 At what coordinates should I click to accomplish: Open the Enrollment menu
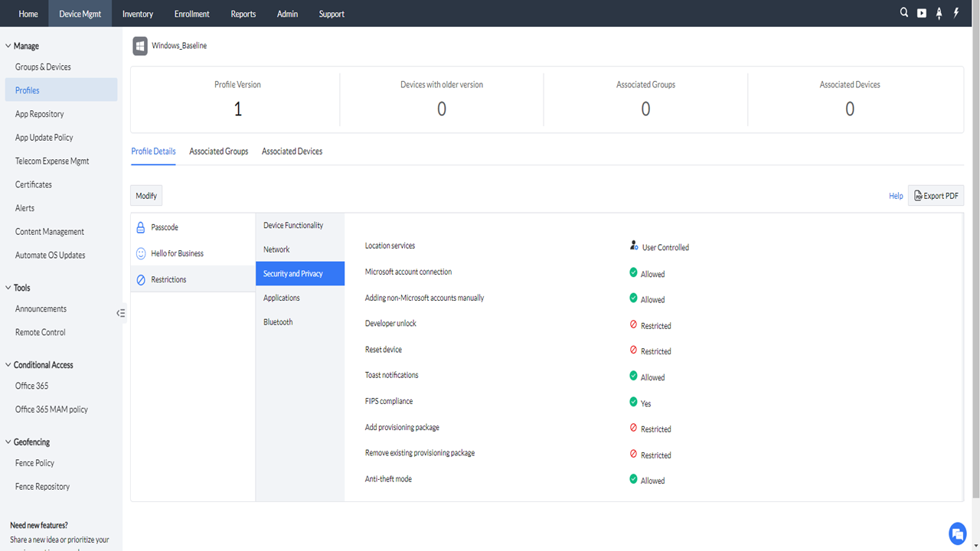tap(192, 14)
